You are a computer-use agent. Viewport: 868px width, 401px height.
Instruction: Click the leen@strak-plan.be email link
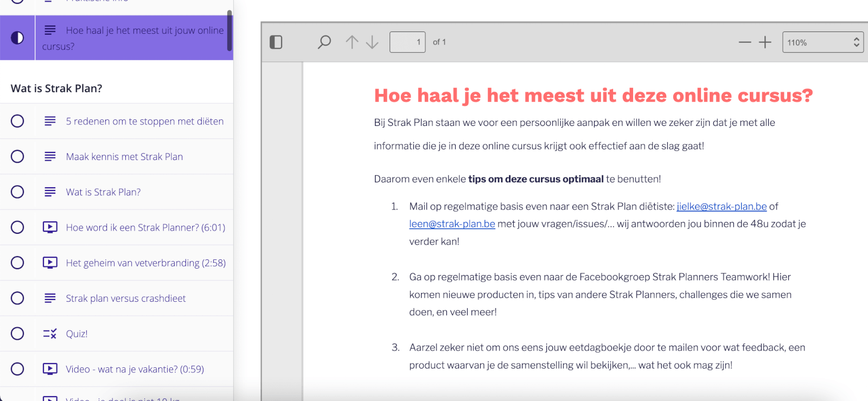(452, 224)
